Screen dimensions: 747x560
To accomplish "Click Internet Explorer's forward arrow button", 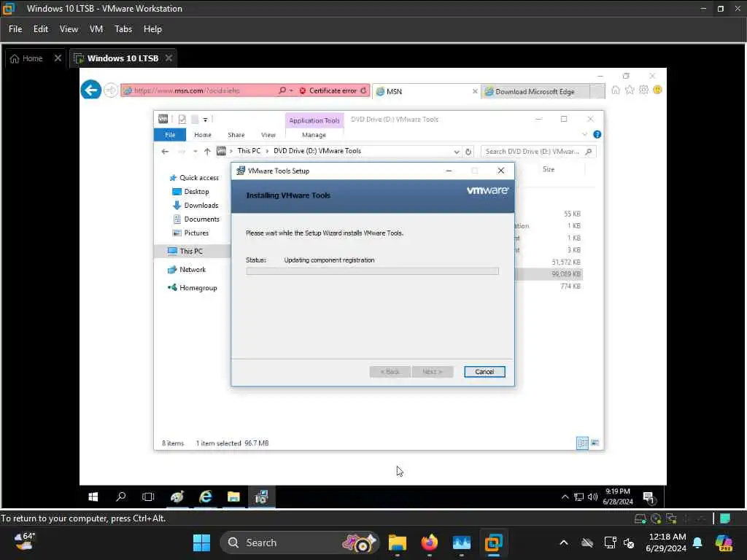I will 111,90.
